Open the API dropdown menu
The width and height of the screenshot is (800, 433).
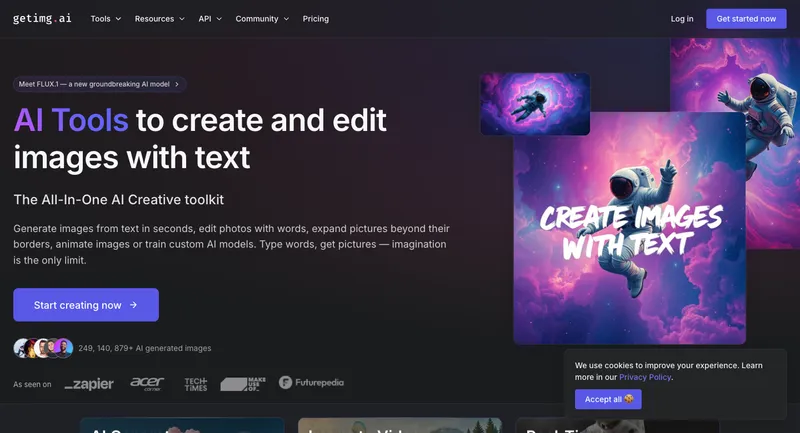(210, 19)
